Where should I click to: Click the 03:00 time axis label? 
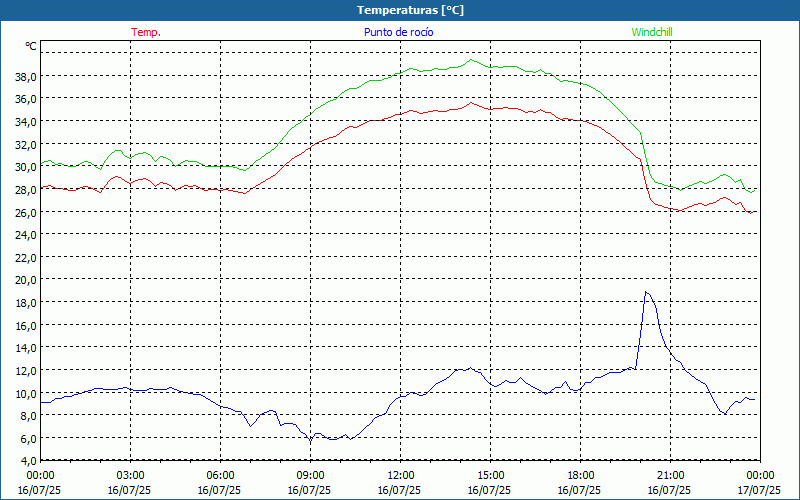coord(130,475)
